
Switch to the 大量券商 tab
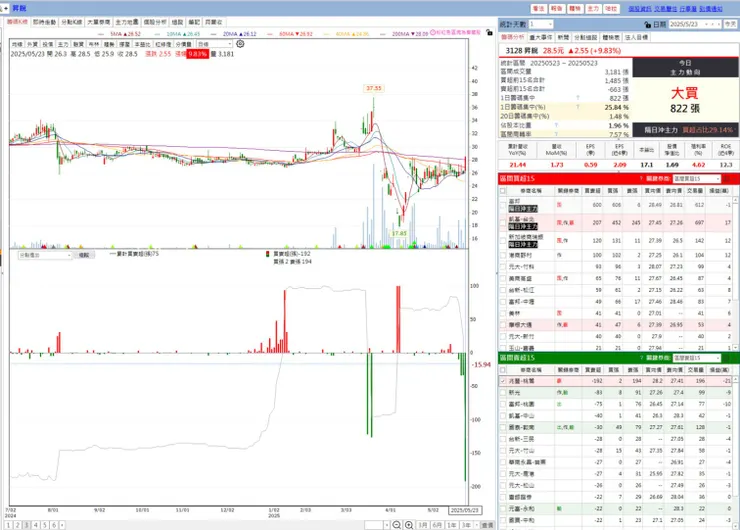click(x=99, y=22)
